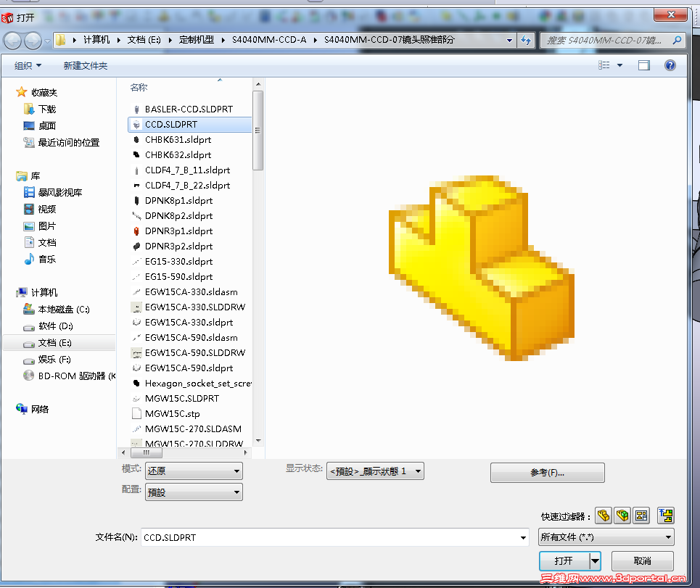Screen dimensions: 700x588
Task: Click the 取消 (Cancel) button
Action: click(x=643, y=560)
